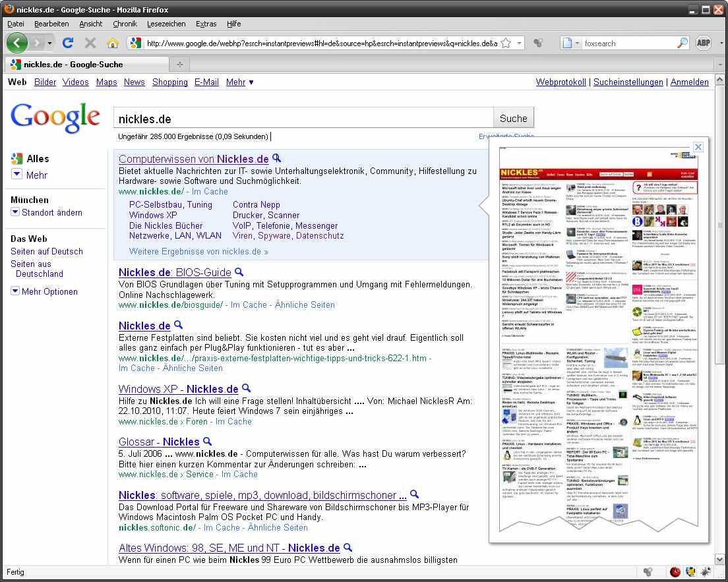Click the forward arrow button
The image size is (728, 582).
pos(37,43)
